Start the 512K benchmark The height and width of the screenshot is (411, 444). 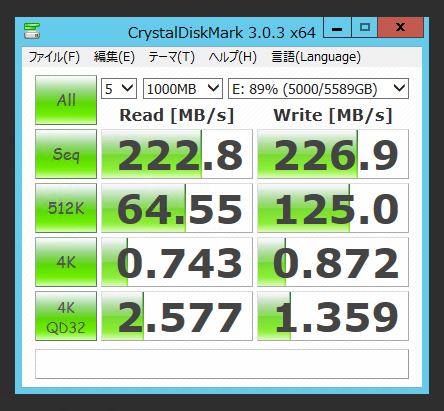click(66, 208)
